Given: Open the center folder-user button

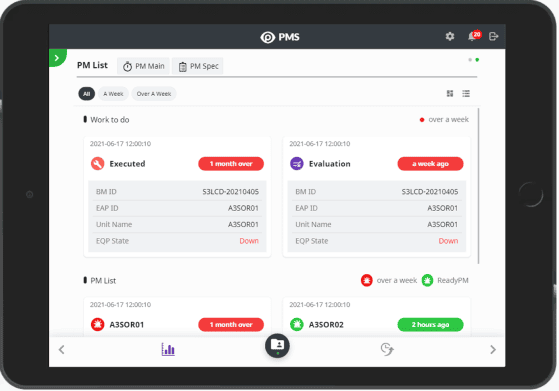Looking at the screenshot, I should coord(277,346).
